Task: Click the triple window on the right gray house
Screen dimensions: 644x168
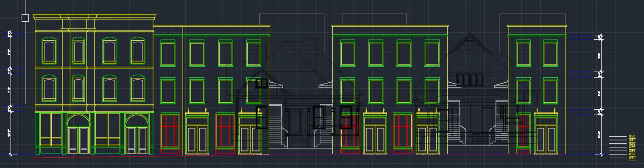Action: click(x=470, y=79)
